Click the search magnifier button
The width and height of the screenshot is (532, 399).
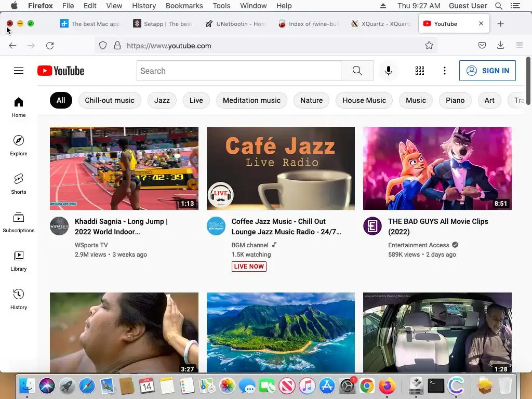[357, 71]
